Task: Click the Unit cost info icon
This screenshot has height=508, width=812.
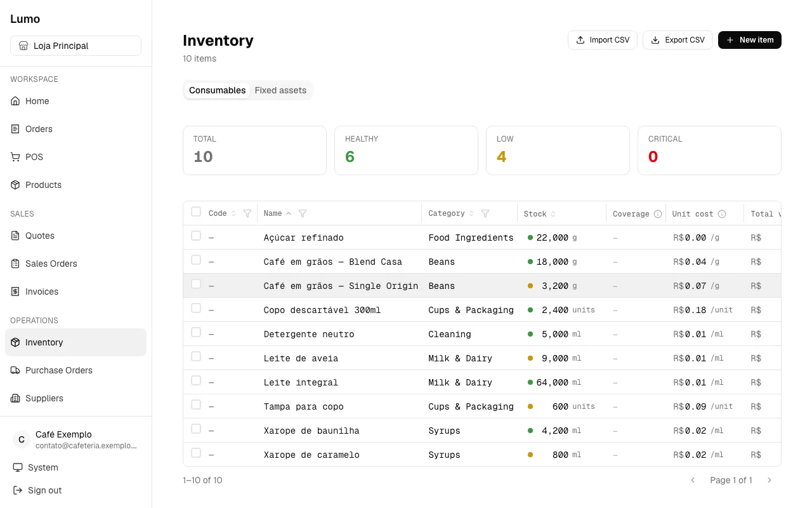Action: click(722, 214)
